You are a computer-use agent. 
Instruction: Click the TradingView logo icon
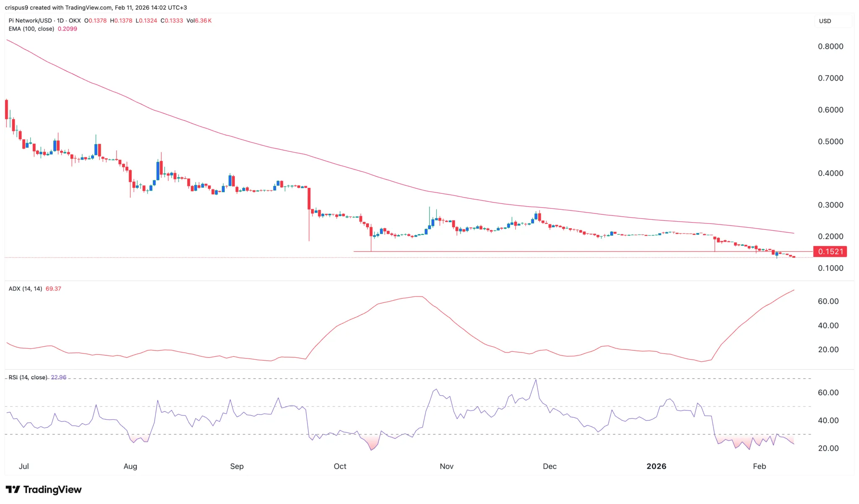[x=13, y=489]
